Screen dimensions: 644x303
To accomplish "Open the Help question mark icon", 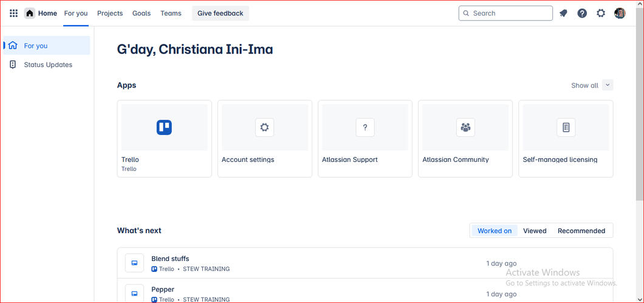I will 582,13.
